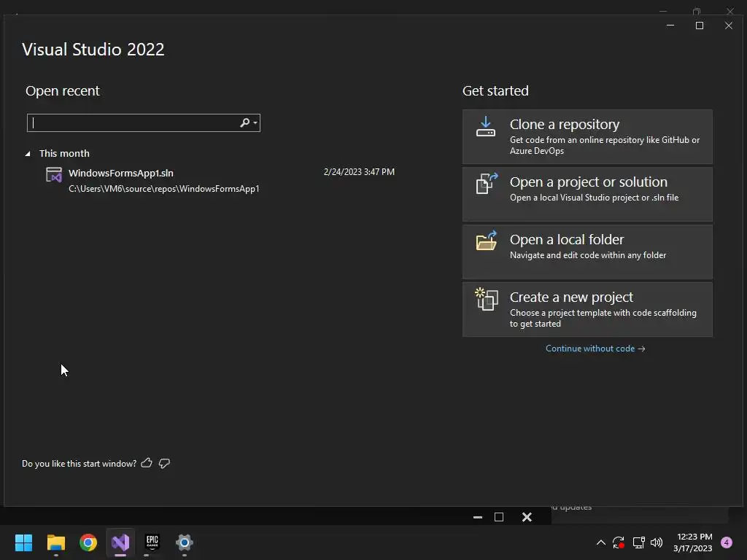Click the Create a new project button
747x560 pixels.
click(587, 309)
